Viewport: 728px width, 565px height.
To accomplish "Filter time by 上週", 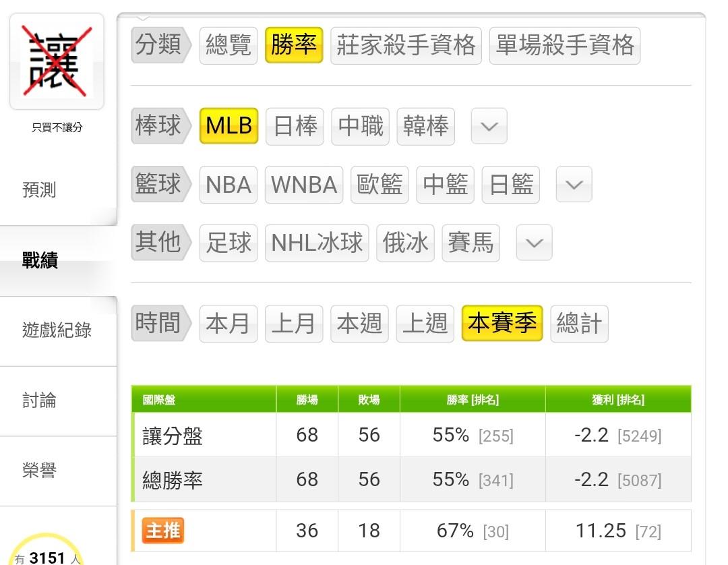I will tap(425, 324).
